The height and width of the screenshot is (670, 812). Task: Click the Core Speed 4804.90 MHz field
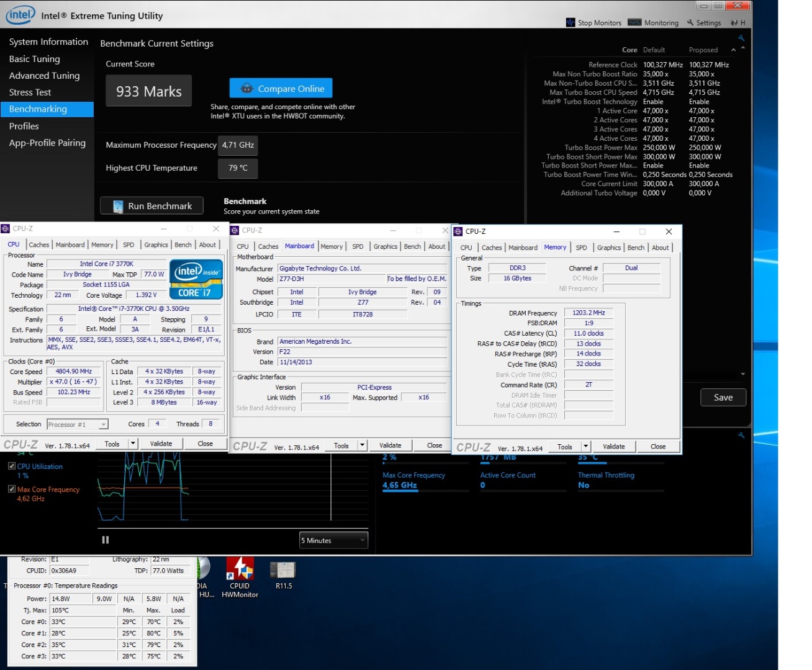click(x=74, y=372)
